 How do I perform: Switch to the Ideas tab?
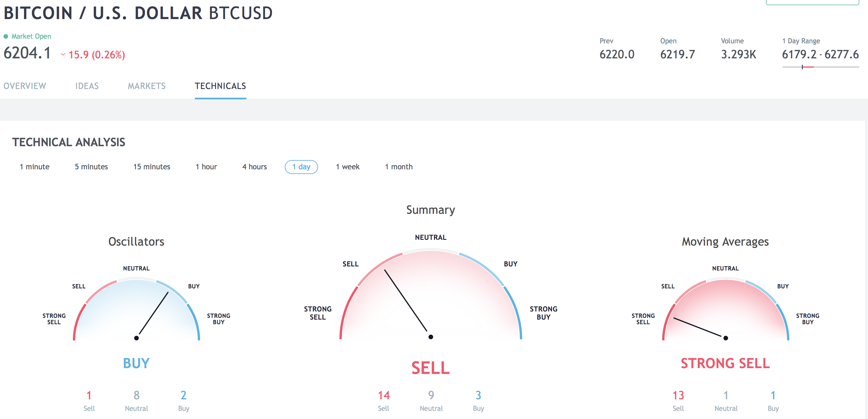(87, 86)
